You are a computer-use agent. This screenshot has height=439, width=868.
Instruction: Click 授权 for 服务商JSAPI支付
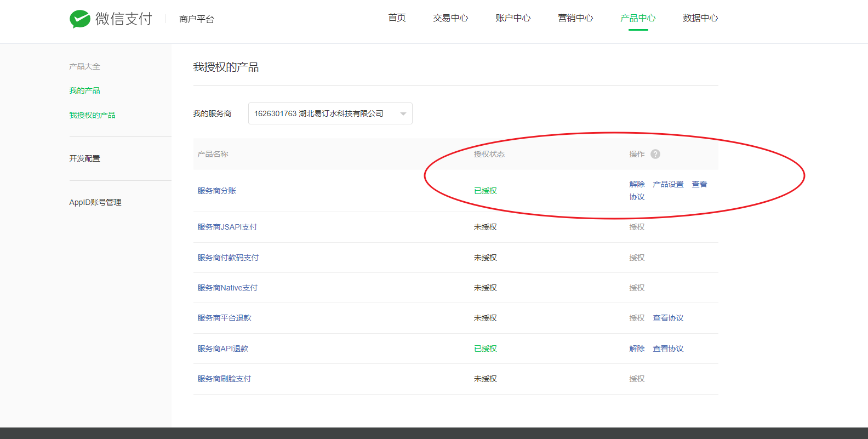pos(637,227)
